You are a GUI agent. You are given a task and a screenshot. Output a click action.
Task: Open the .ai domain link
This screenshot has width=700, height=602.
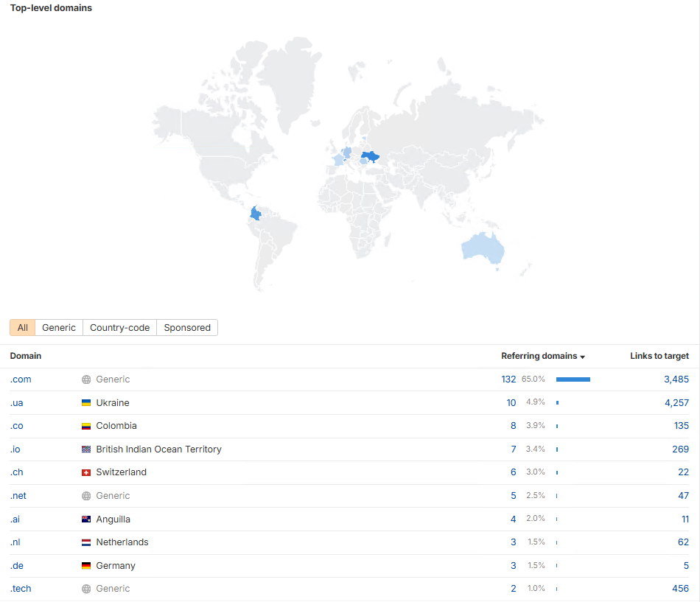pyautogui.click(x=15, y=519)
